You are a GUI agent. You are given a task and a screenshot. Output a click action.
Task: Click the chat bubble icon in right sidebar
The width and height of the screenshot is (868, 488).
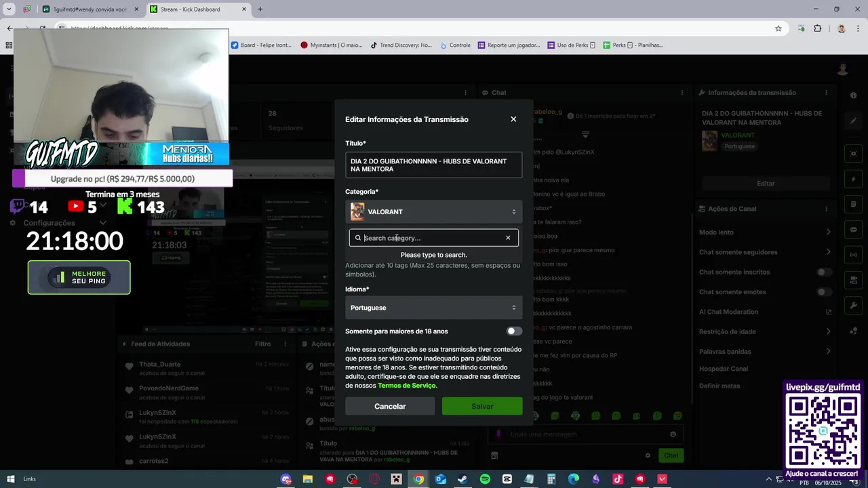pyautogui.click(x=854, y=230)
